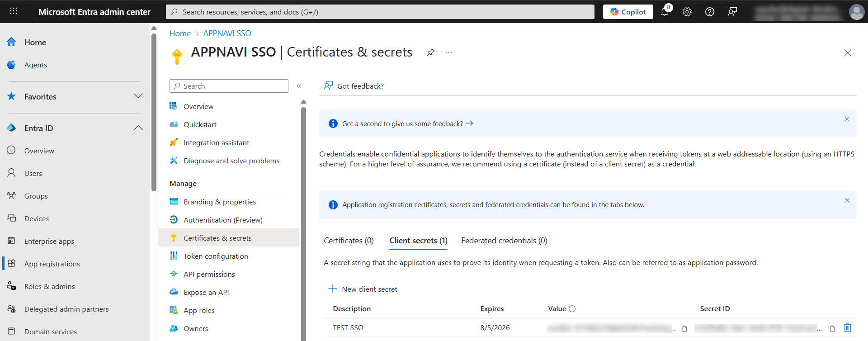View notifications bell
This screenshot has height=341, width=868.
click(x=665, y=12)
